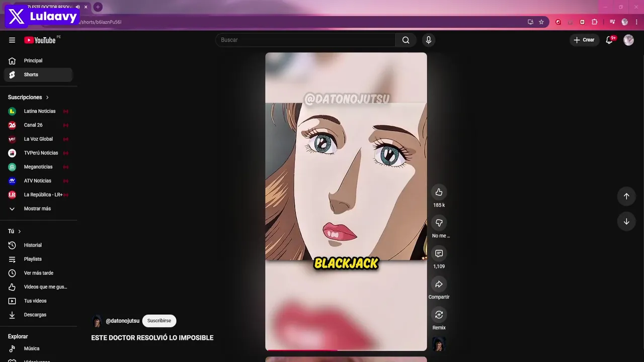Subscribe with the Suscribirse button
Viewport: 644px width, 362px height.
coord(159,321)
